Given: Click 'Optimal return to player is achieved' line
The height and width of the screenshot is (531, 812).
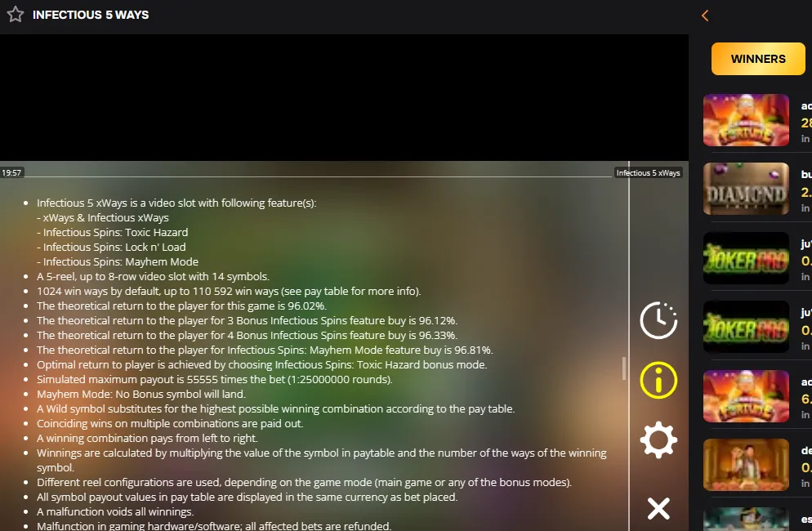Looking at the screenshot, I should pyautogui.click(x=261, y=364).
